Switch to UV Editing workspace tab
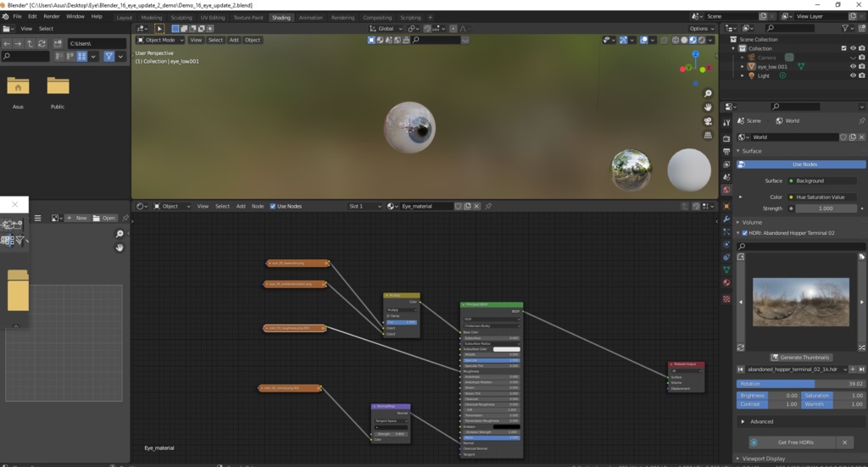This screenshot has width=868, height=467. pyautogui.click(x=213, y=18)
